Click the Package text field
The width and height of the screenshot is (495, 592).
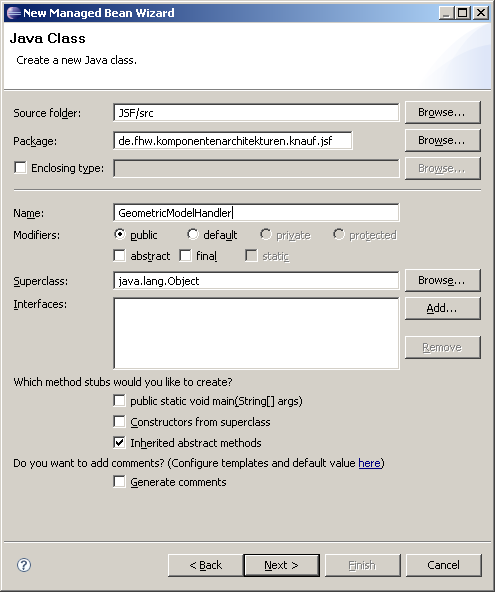233,140
